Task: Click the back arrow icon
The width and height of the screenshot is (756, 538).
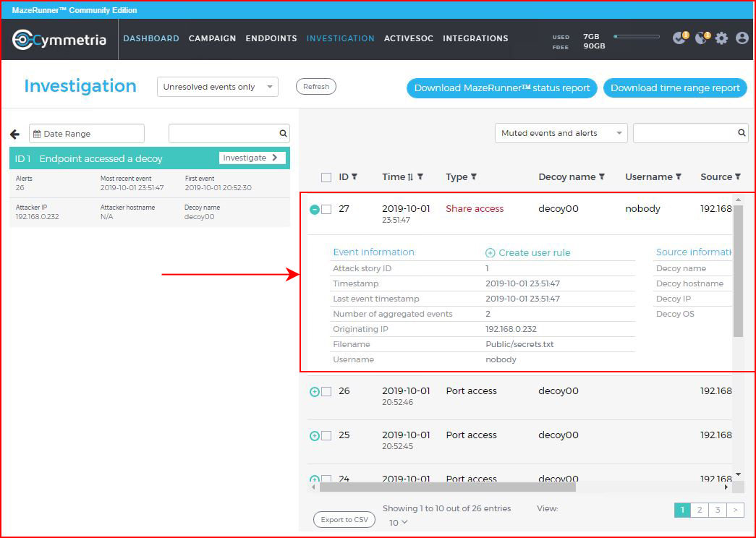Action: (x=15, y=134)
